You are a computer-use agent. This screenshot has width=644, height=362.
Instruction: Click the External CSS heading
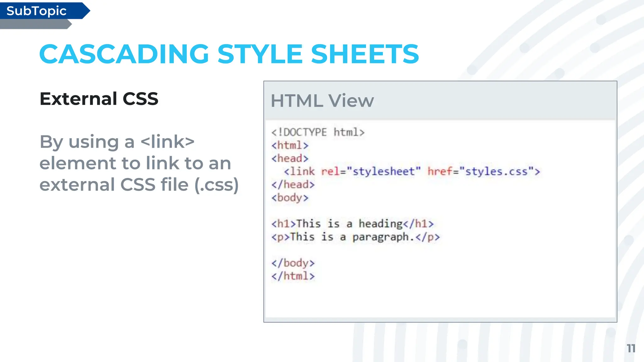tap(99, 99)
